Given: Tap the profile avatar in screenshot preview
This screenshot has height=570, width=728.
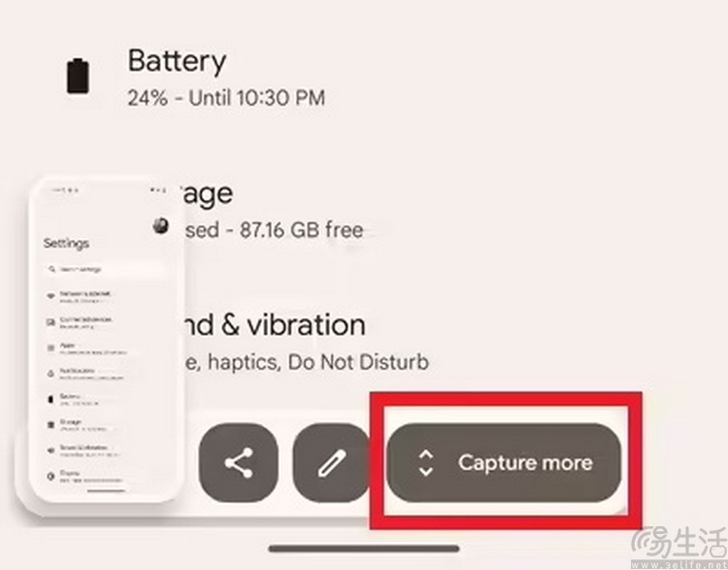Looking at the screenshot, I should pyautogui.click(x=160, y=226).
